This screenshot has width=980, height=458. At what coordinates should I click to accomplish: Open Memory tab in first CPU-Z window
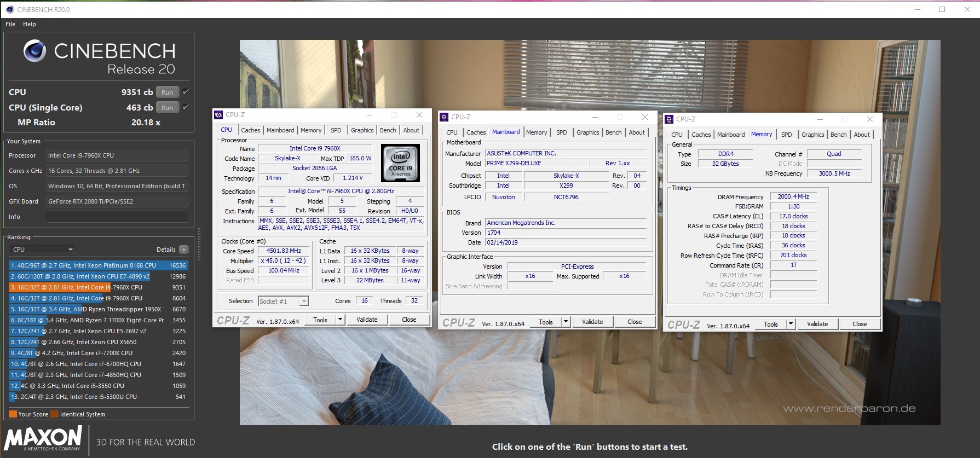pyautogui.click(x=311, y=130)
